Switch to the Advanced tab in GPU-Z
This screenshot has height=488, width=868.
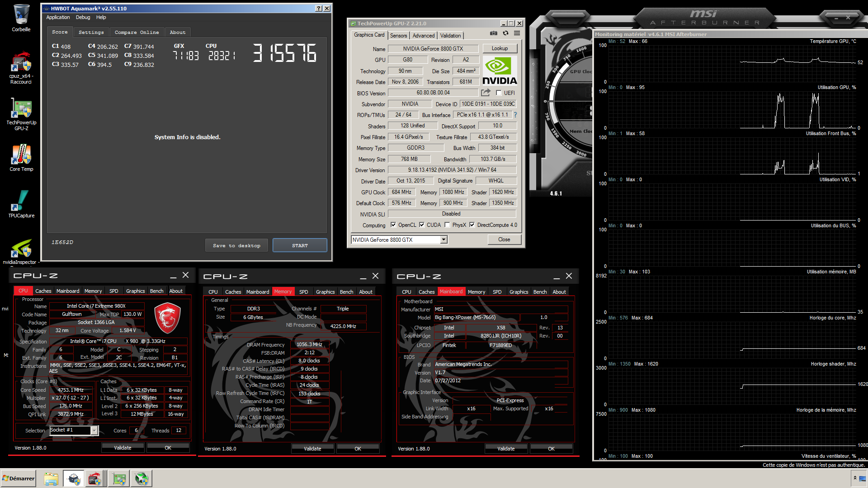tap(424, 36)
